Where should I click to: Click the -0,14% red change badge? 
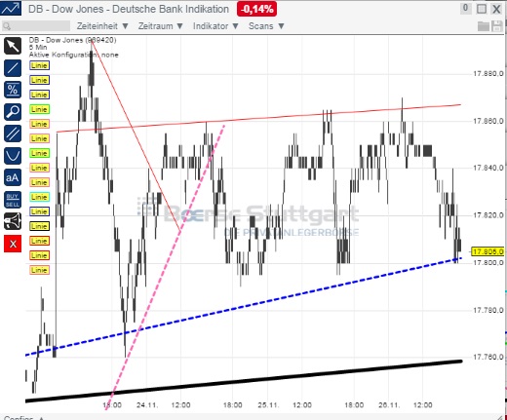(x=256, y=9)
